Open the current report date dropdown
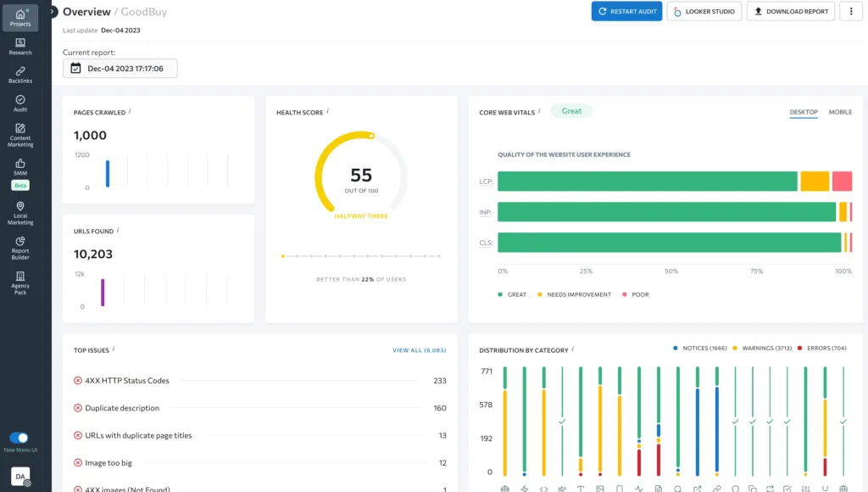Screen dimensions: 868x492 120,69
